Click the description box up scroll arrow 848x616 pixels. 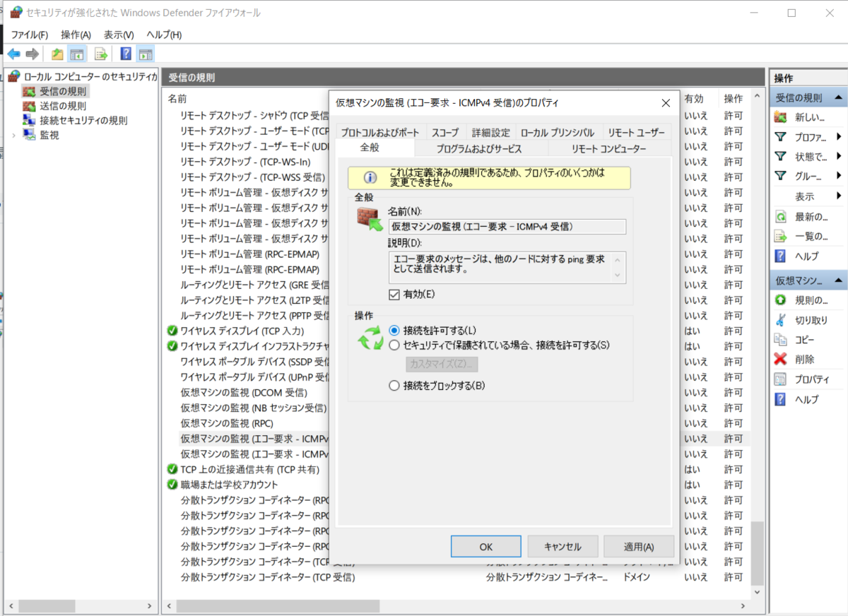(618, 259)
